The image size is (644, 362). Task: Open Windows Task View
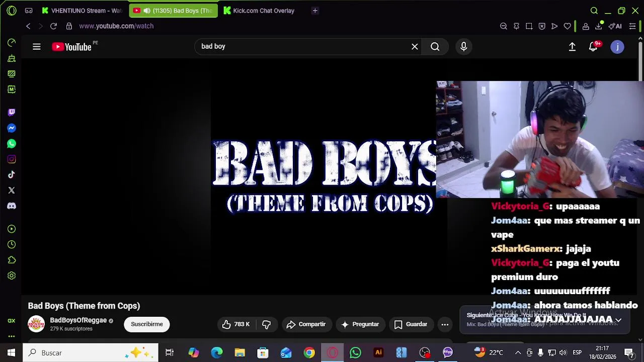[170, 353]
